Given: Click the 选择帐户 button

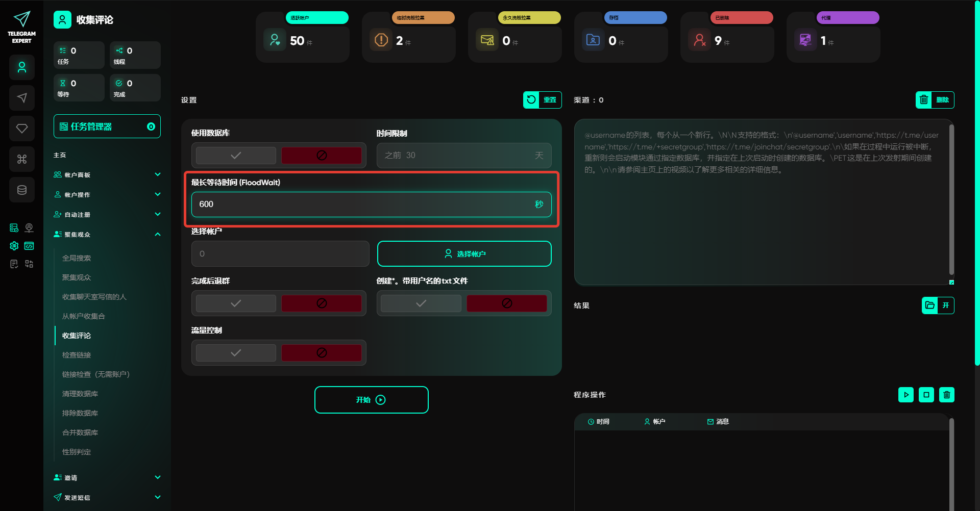Looking at the screenshot, I should point(464,254).
